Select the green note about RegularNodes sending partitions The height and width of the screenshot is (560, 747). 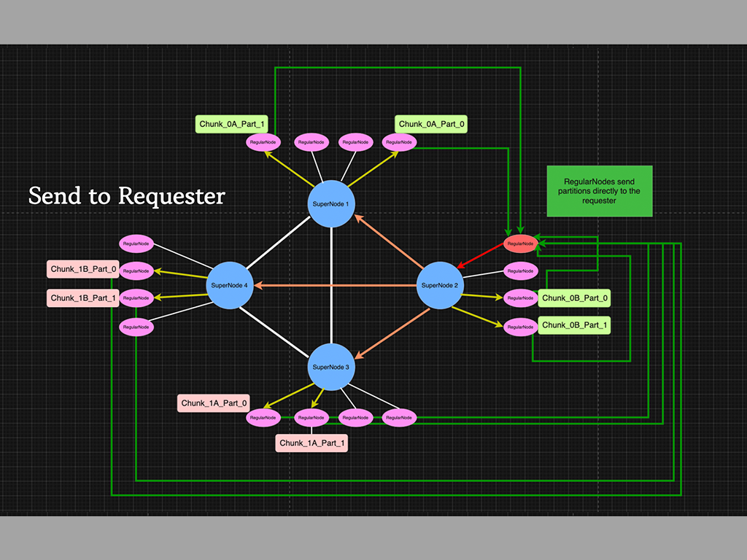[x=599, y=191]
